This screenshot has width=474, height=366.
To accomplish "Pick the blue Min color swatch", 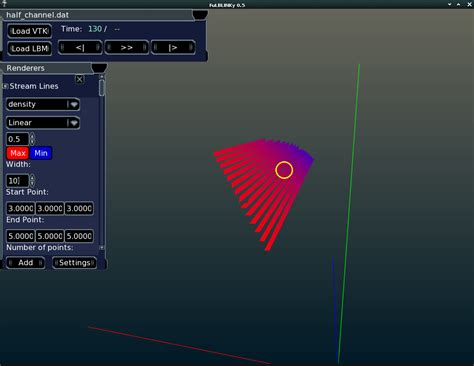I will [41, 153].
